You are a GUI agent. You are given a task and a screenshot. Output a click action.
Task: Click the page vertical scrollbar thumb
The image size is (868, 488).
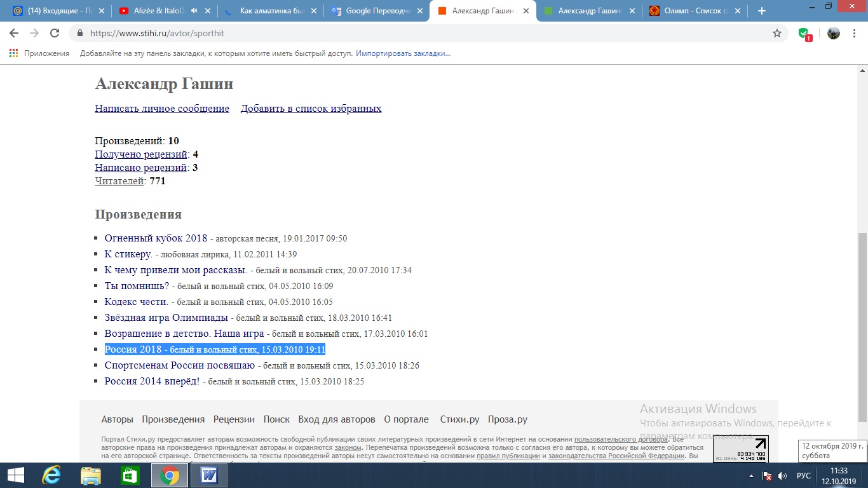862,327
